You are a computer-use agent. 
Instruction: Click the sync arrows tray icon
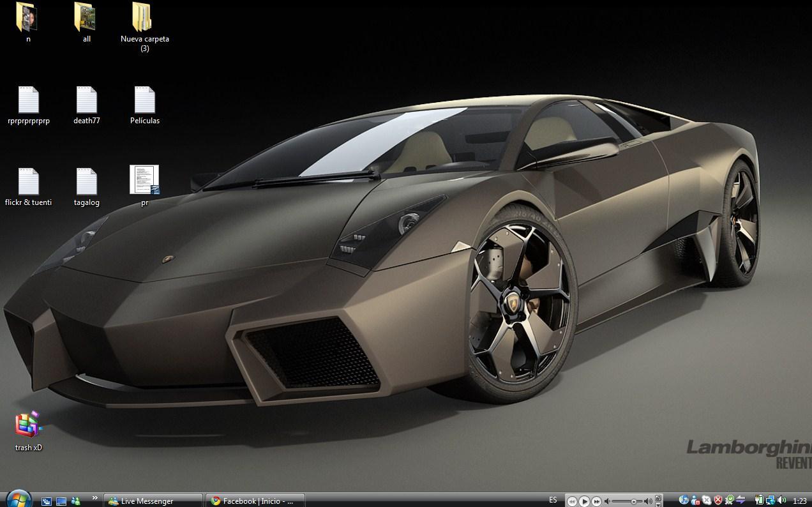click(741, 500)
